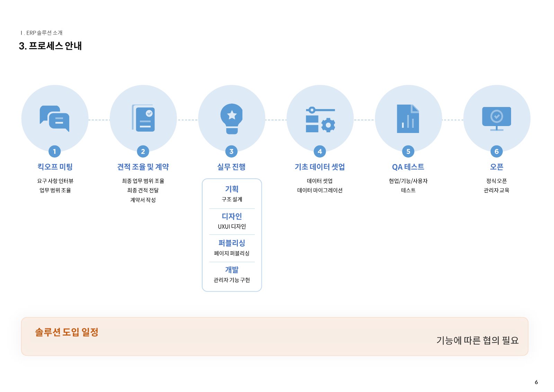The width and height of the screenshot is (554, 392).
Task: Click the lightbulb star icon
Action: click(232, 119)
